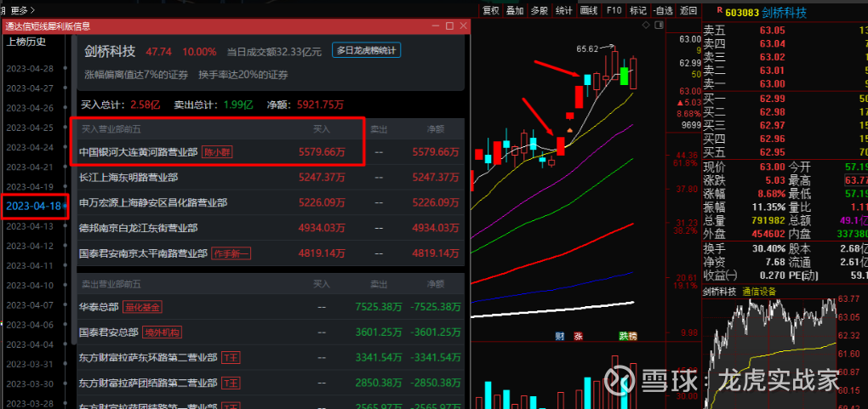Click the 复权 toolbar button
Image resolution: width=868 pixels, height=409 pixels.
(490, 10)
